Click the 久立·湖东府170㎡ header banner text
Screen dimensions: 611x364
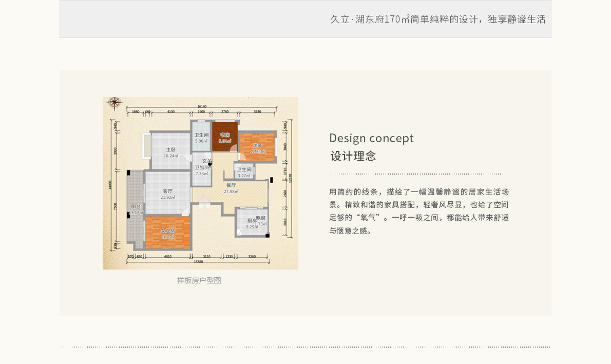tap(437, 20)
